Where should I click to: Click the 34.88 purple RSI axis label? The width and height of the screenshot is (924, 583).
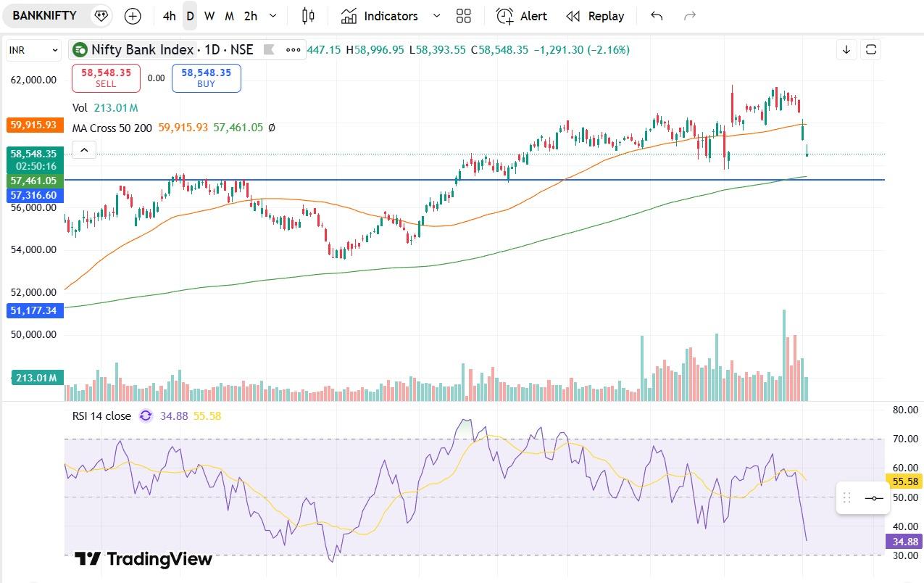903,542
